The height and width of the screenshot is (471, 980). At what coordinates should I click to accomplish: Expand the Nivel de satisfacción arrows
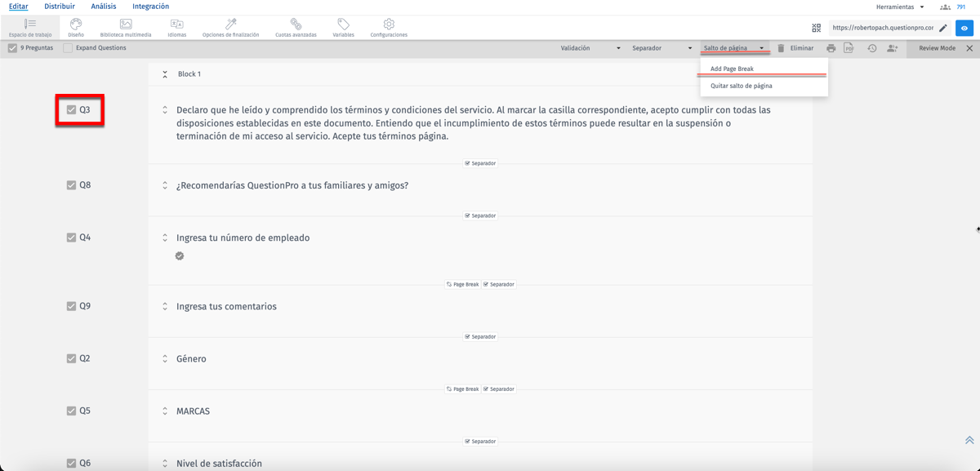tap(165, 464)
